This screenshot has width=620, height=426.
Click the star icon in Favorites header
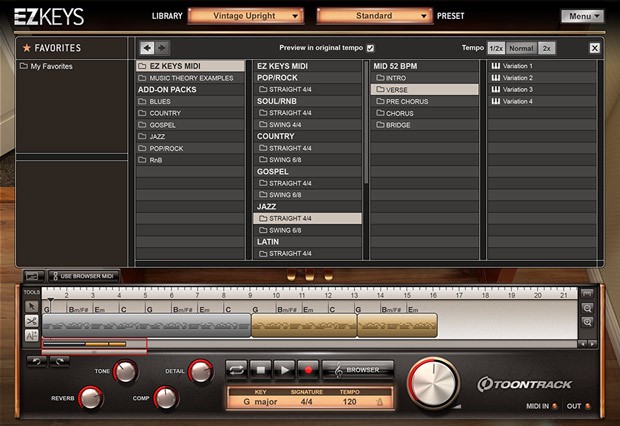tap(26, 48)
